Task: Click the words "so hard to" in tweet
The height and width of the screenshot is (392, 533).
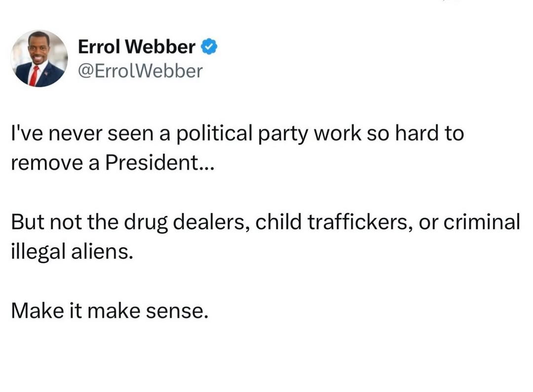Action: pyautogui.click(x=416, y=134)
